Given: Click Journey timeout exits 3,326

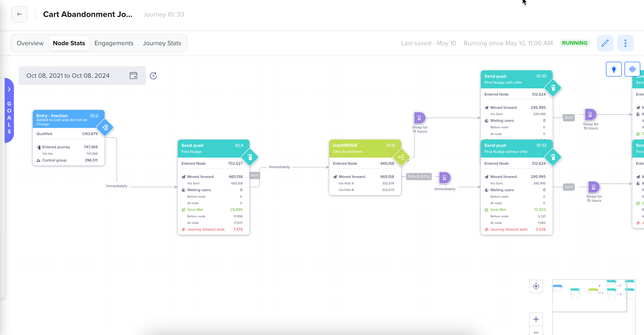Looking at the screenshot, I should pyautogui.click(x=515, y=229).
